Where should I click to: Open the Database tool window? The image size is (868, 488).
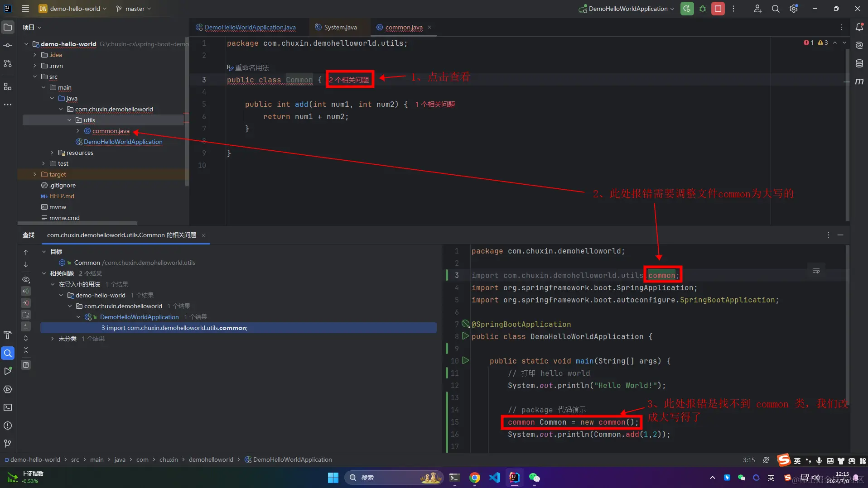coord(859,63)
